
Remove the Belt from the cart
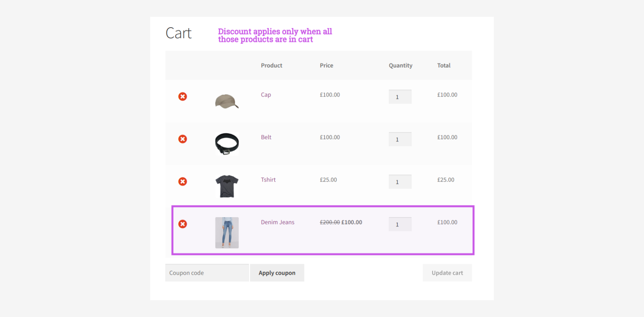point(182,139)
